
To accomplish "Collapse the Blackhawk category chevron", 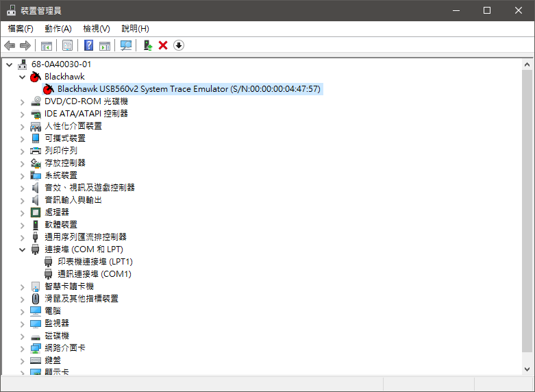I will point(23,77).
